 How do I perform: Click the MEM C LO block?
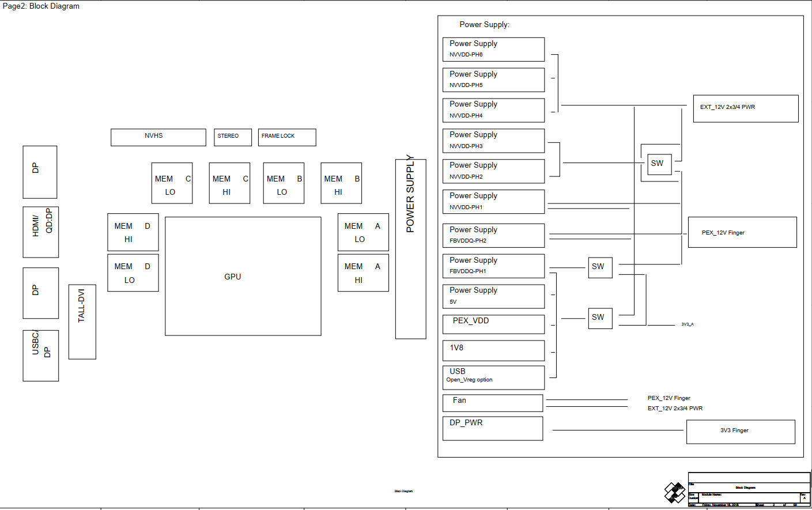(x=172, y=183)
